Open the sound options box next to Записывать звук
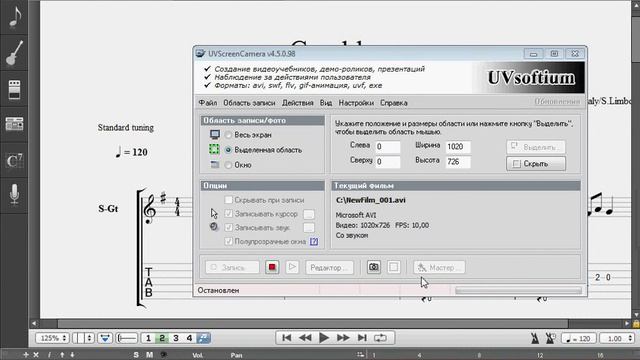This screenshot has height=360, width=640. 309,228
